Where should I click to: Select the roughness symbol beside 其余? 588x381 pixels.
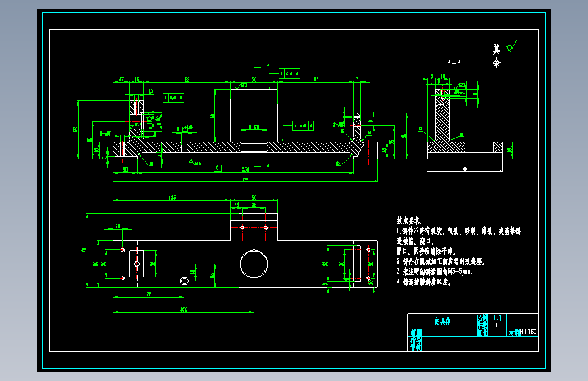[511, 47]
